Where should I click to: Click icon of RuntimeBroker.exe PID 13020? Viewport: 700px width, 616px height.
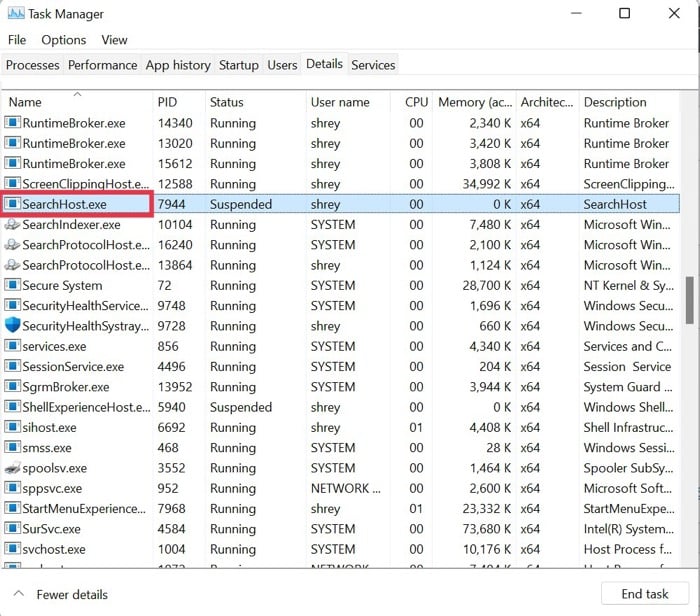click(12, 143)
